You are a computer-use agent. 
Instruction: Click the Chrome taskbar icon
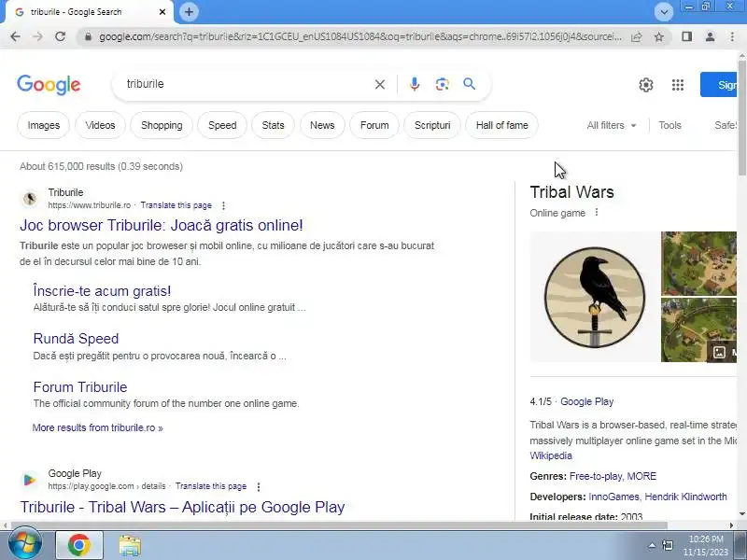(x=79, y=545)
